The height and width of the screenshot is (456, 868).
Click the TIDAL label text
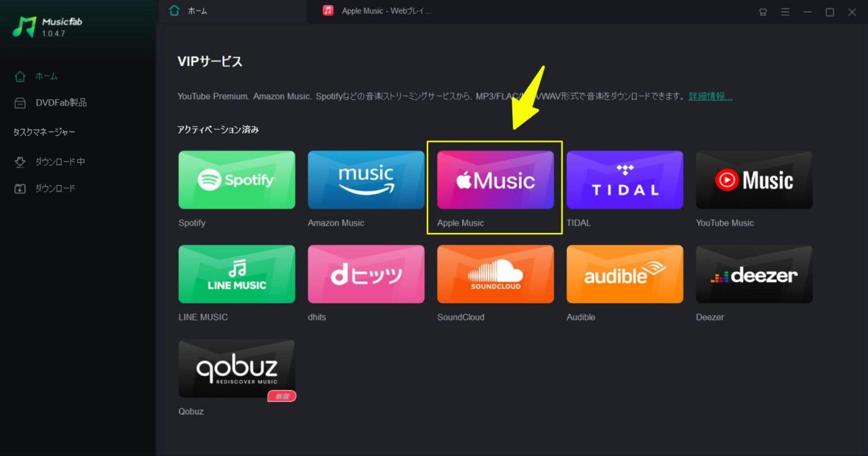click(x=578, y=223)
